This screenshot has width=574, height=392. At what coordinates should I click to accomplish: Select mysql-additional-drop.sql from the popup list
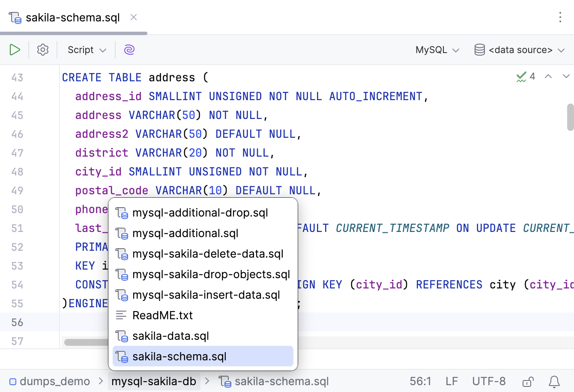(x=200, y=213)
